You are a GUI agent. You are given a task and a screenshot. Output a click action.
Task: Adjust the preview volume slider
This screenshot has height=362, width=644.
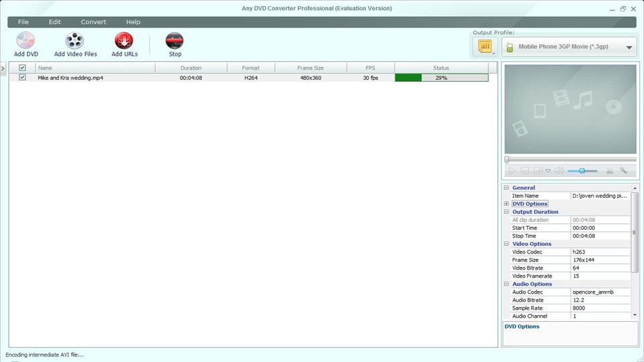582,171
